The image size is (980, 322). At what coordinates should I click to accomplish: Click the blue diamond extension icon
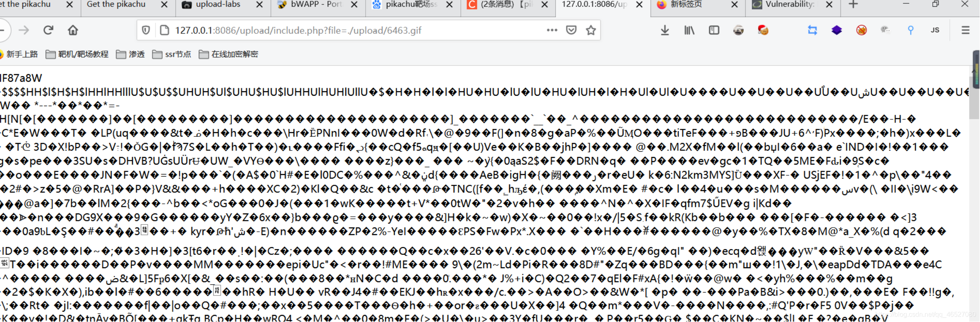click(x=837, y=30)
